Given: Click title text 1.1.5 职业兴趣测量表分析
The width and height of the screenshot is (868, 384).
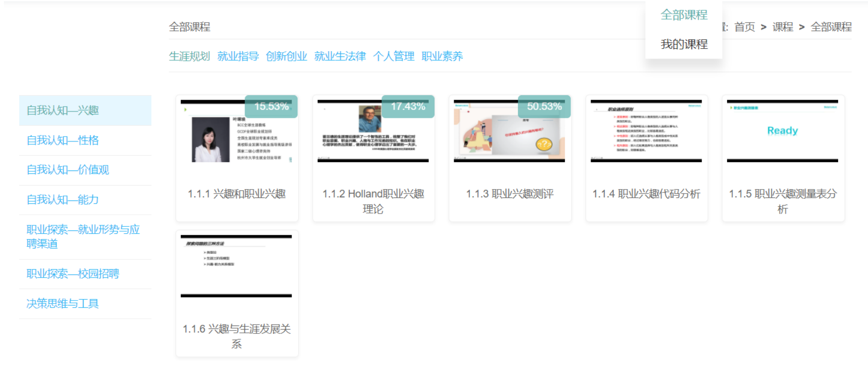Looking at the screenshot, I should pos(783,201).
